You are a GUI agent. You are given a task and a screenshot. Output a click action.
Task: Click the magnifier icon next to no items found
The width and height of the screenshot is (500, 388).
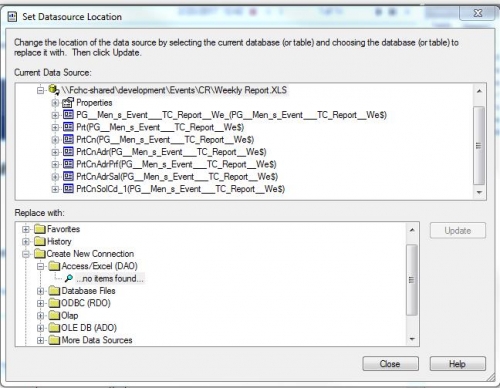pyautogui.click(x=69, y=278)
